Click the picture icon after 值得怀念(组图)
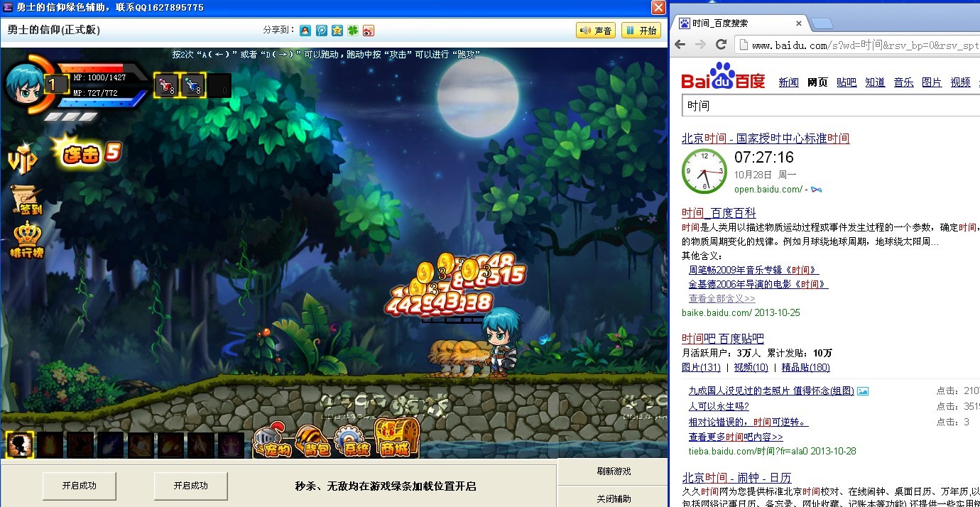 [x=863, y=391]
